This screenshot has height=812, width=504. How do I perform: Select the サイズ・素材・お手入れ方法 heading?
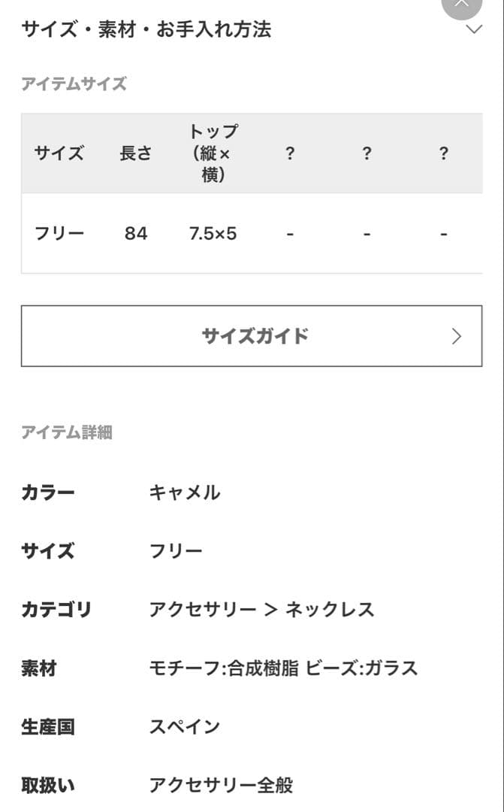pos(147,29)
